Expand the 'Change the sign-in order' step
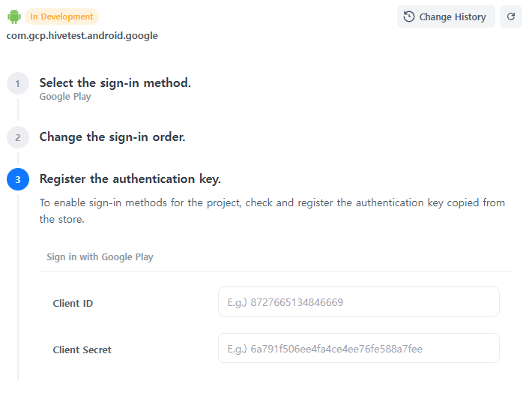Viewport: 532px width, 393px height. pos(112,136)
